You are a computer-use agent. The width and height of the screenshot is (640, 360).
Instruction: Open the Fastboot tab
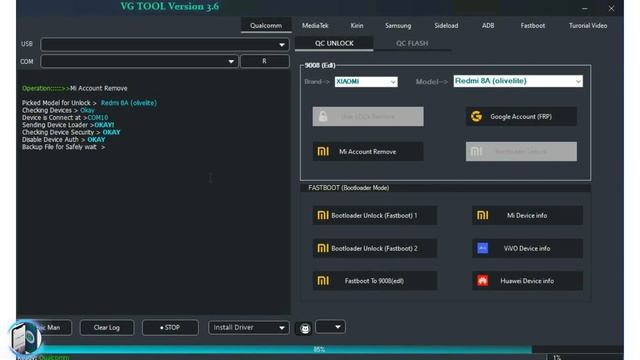tap(532, 25)
